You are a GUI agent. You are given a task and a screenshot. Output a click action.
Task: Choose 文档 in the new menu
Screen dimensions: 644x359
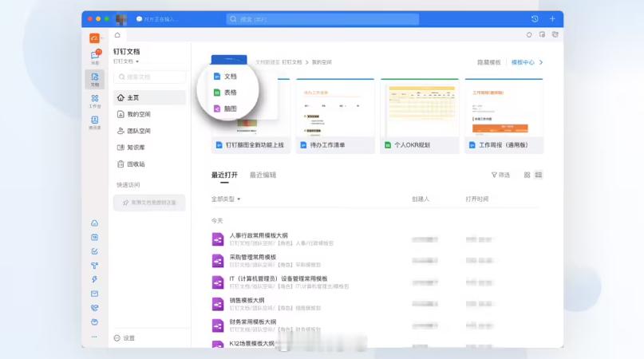pyautogui.click(x=226, y=77)
